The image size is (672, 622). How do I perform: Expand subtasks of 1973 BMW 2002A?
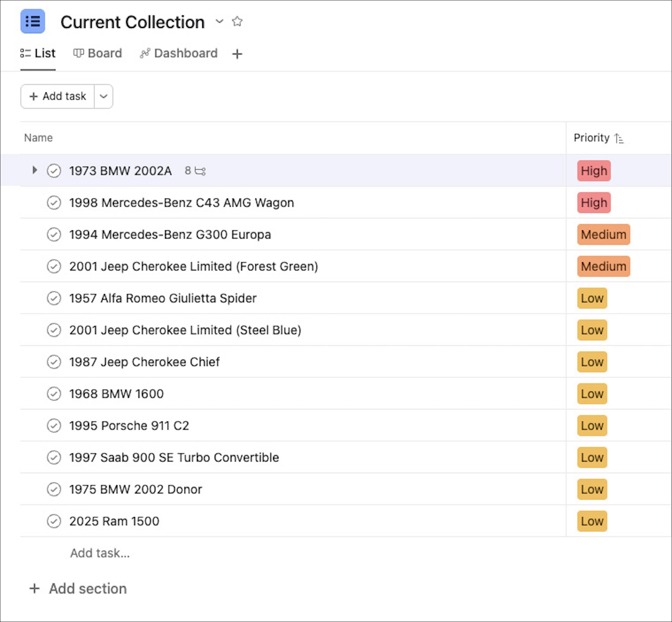click(x=35, y=170)
